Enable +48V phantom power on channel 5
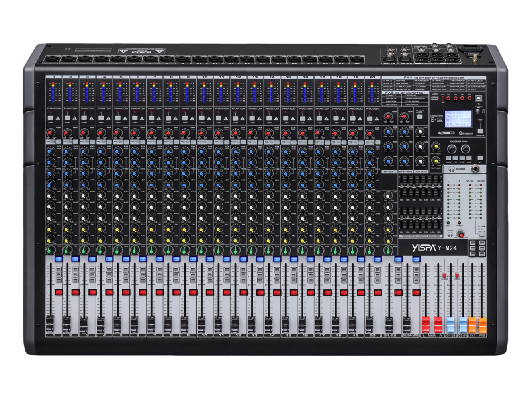 (x=118, y=118)
